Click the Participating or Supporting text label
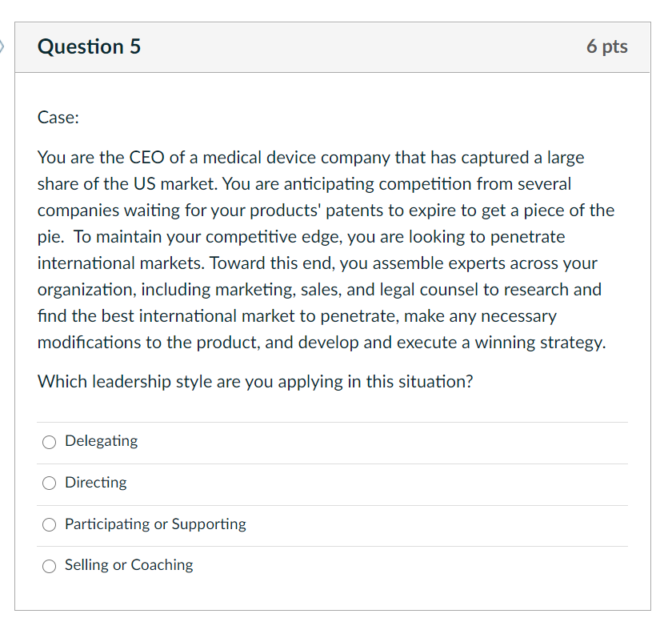This screenshot has height=638, width=672. point(154,524)
